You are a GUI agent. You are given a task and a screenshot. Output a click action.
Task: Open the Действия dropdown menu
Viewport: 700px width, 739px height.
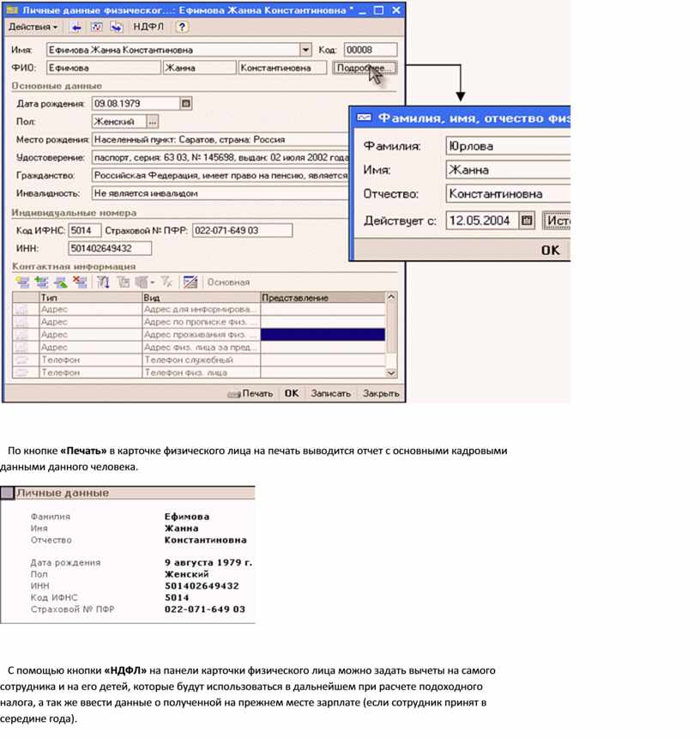click(33, 27)
